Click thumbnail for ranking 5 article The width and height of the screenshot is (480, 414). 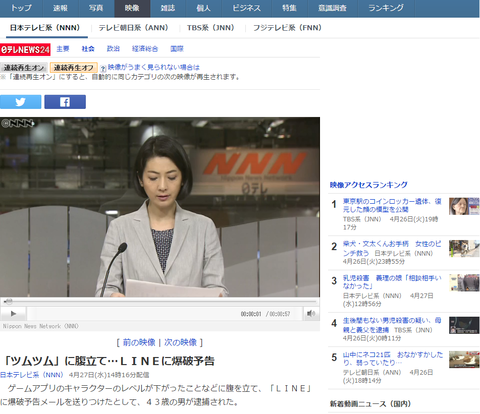coord(464,359)
